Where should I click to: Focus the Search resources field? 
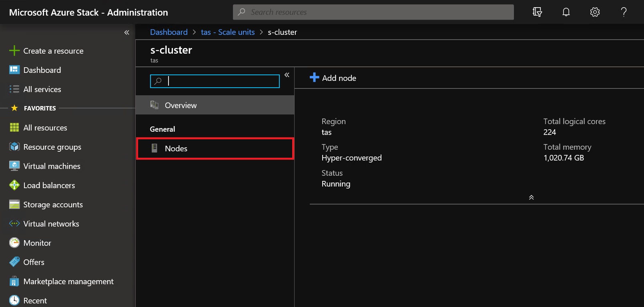[373, 12]
